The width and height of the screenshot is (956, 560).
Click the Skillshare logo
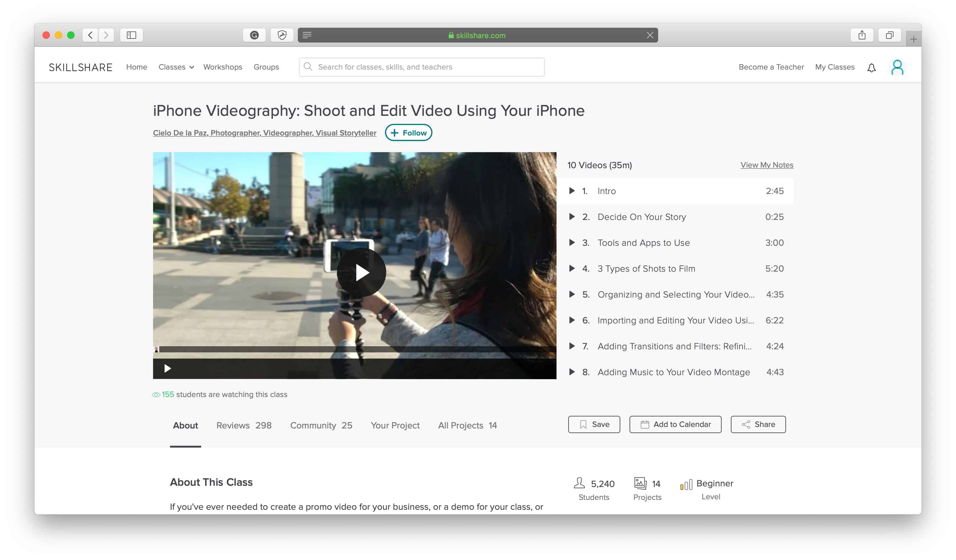pos(80,67)
